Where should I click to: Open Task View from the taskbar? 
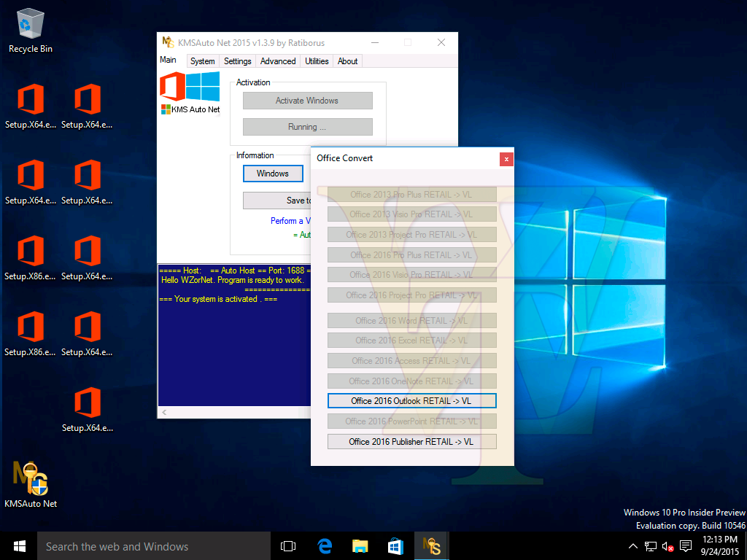tap(288, 546)
